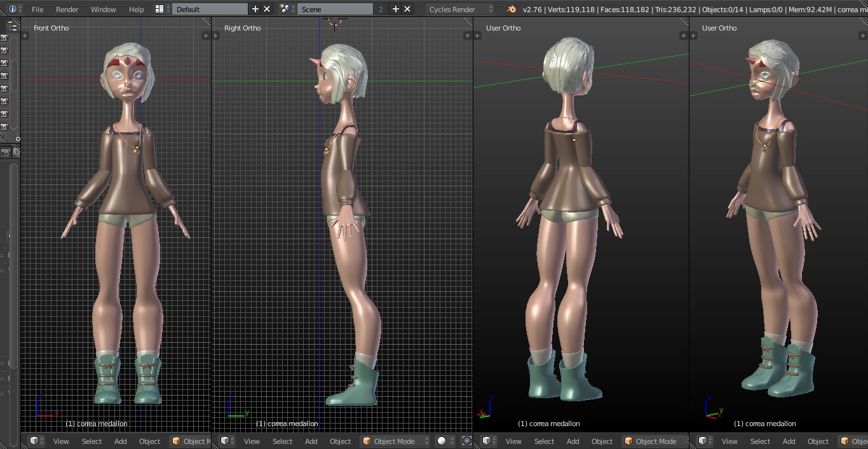
Task: Open Object Mode dropdown in Right Ortho viewport
Action: [x=394, y=441]
